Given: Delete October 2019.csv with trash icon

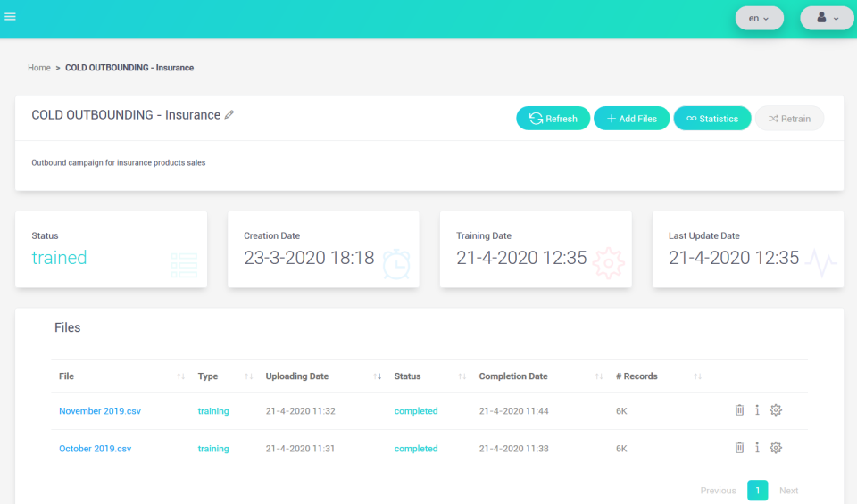Looking at the screenshot, I should [x=739, y=448].
